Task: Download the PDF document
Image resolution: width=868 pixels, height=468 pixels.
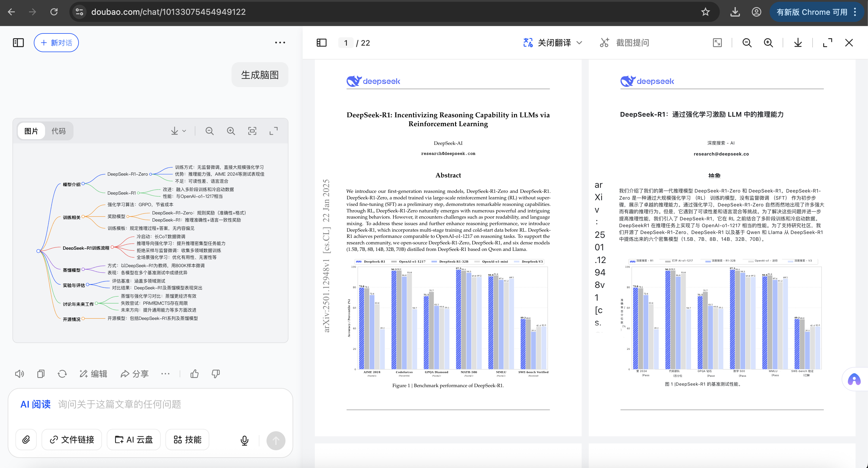Action: pyautogui.click(x=798, y=43)
